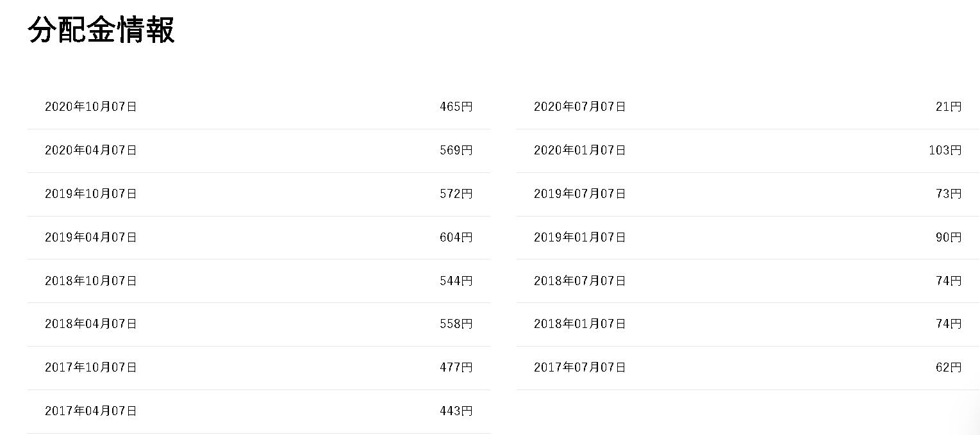The image size is (980, 435).
Task: Click the 分配金情報 heading
Action: [x=101, y=30]
